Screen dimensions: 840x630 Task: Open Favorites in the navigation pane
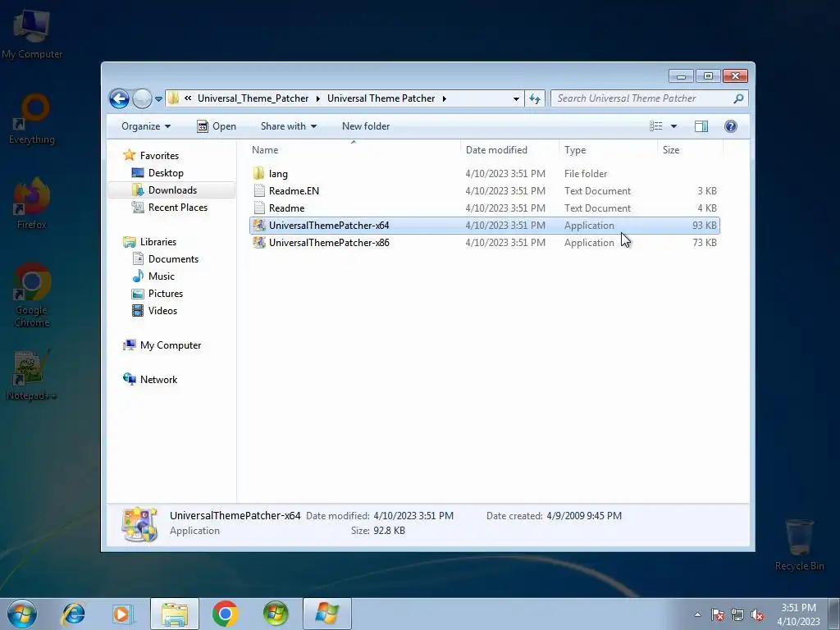[159, 155]
